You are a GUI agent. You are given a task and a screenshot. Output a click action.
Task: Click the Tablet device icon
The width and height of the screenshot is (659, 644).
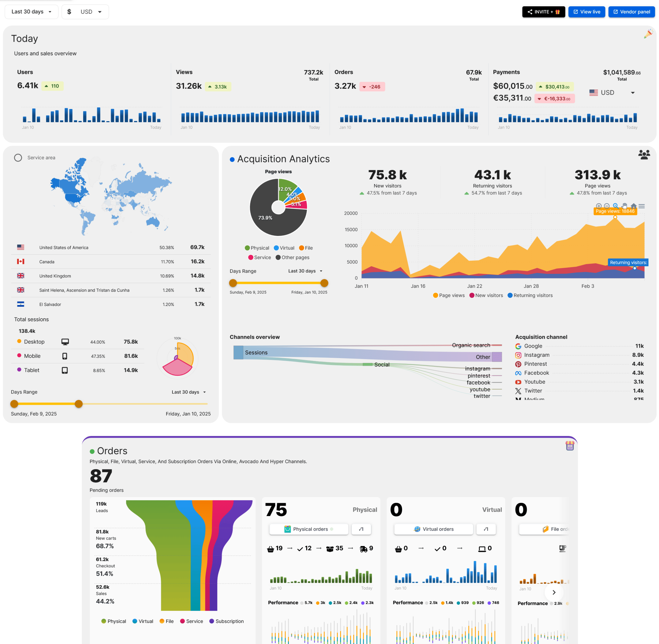tap(65, 370)
